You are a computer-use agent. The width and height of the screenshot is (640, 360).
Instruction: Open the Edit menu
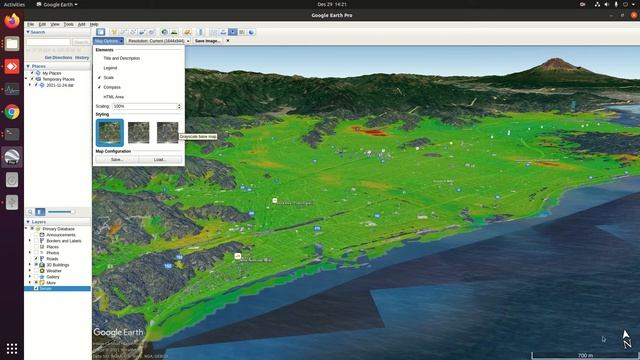pos(42,24)
